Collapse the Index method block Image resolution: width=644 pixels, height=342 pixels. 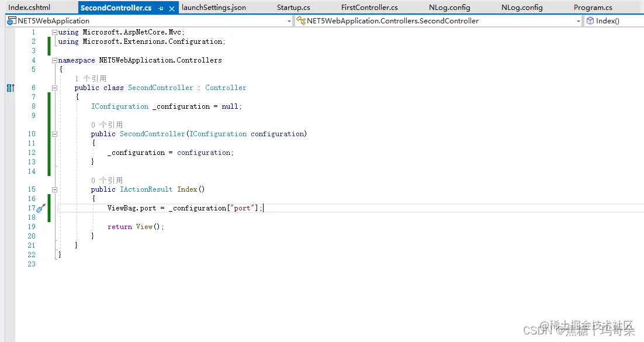pyautogui.click(x=54, y=189)
